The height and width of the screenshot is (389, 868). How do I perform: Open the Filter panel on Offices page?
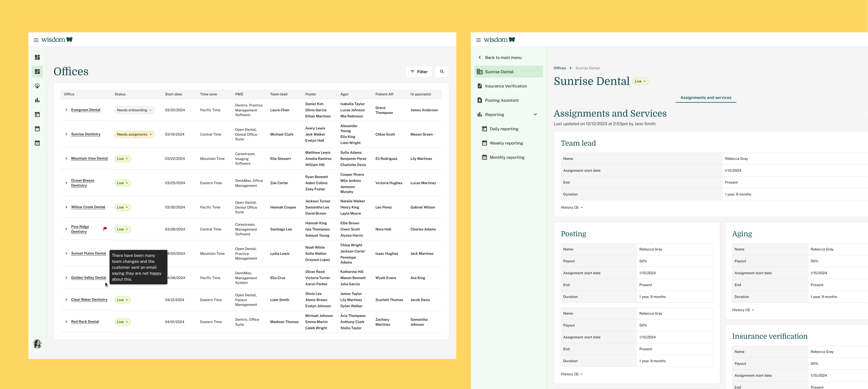tap(419, 71)
